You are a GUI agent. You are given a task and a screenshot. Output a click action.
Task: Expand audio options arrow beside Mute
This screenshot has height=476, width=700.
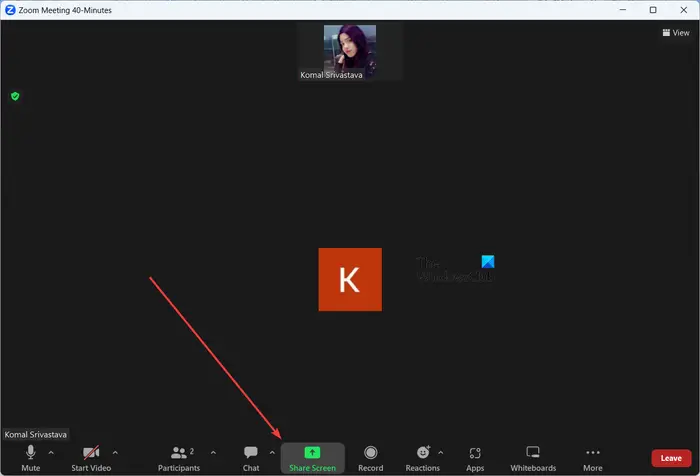(x=51, y=453)
